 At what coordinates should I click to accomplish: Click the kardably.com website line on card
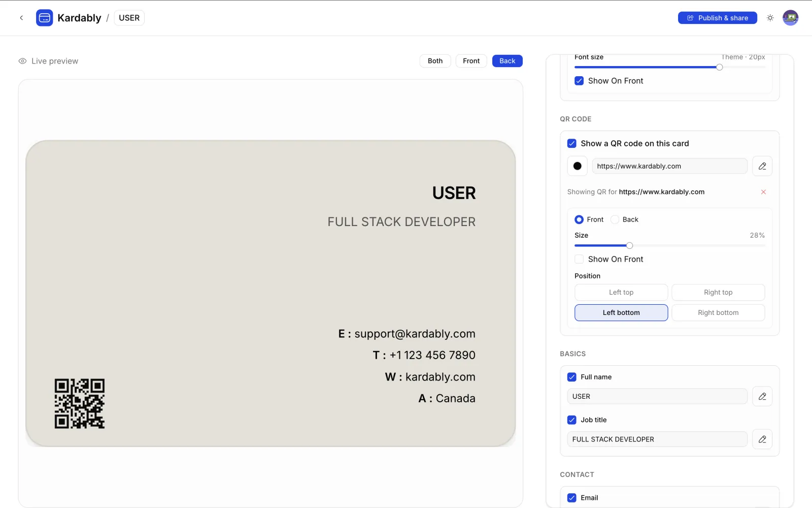click(430, 377)
